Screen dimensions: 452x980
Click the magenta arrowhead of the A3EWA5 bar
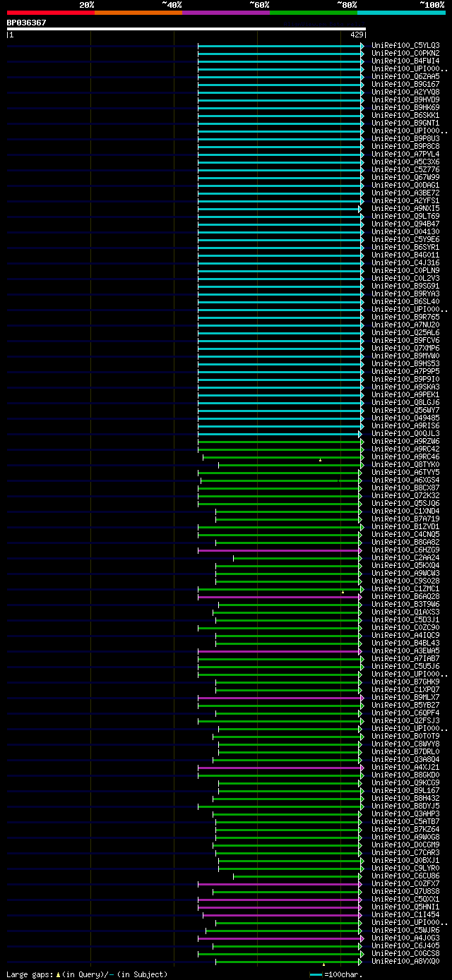coord(359,651)
